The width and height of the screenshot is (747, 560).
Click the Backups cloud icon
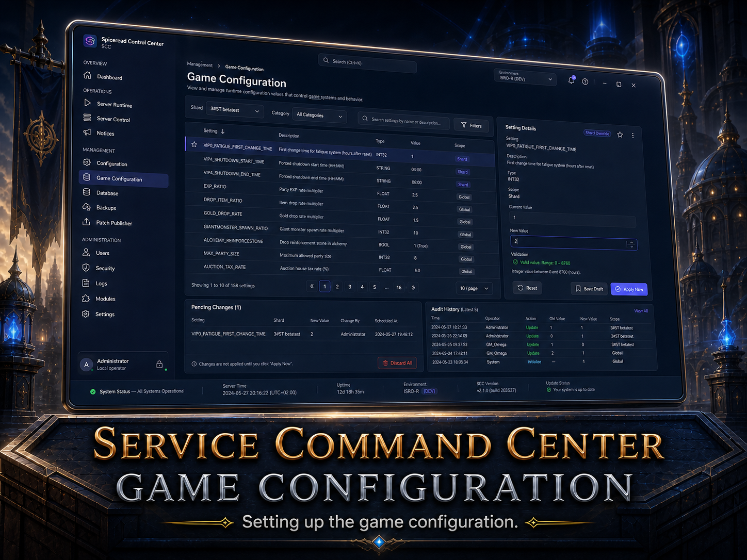87,207
